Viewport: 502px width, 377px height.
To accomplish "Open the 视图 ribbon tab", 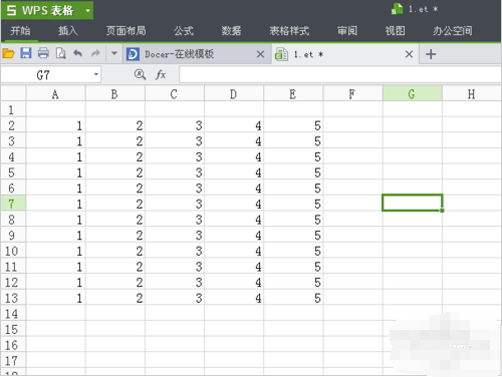I will click(x=395, y=31).
